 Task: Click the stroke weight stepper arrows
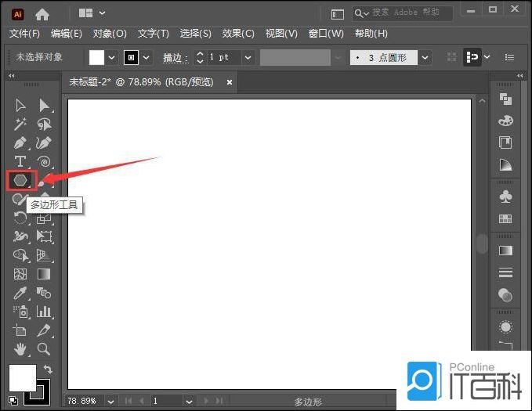click(x=200, y=58)
